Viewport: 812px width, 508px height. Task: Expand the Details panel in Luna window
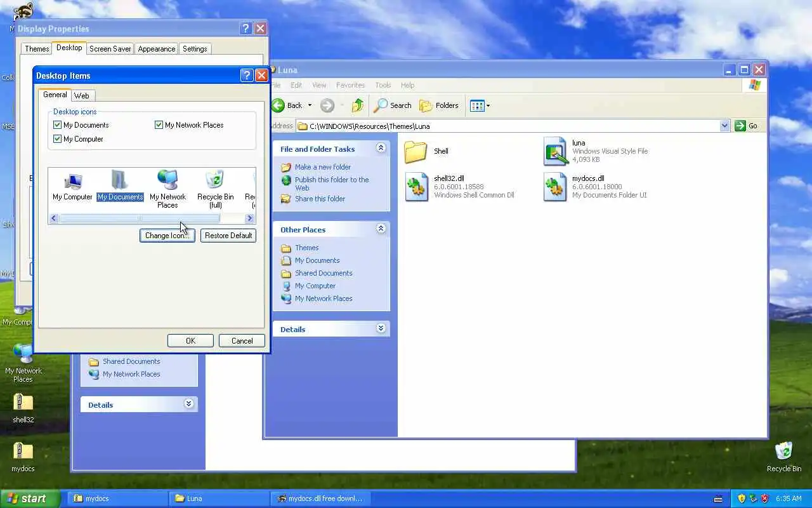pos(381,328)
